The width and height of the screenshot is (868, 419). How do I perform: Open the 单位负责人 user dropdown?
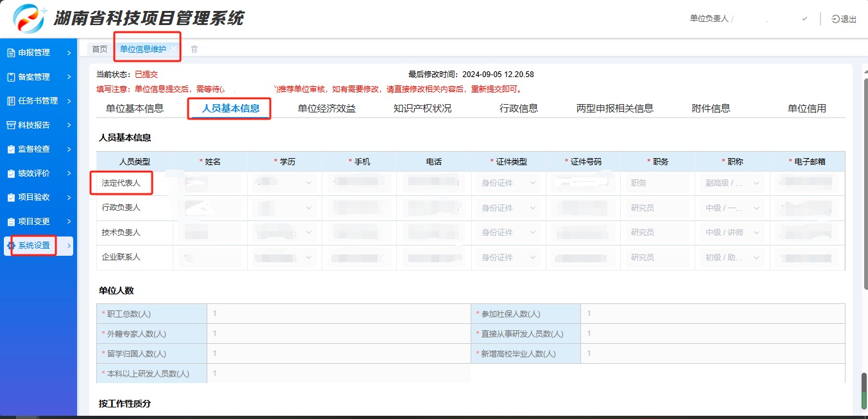click(x=804, y=19)
